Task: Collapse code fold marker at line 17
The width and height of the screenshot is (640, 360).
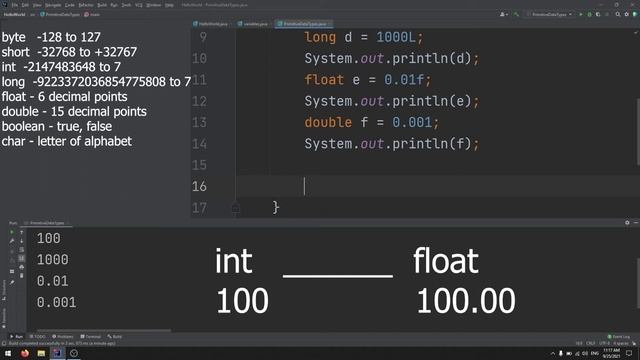Action: 236,207
